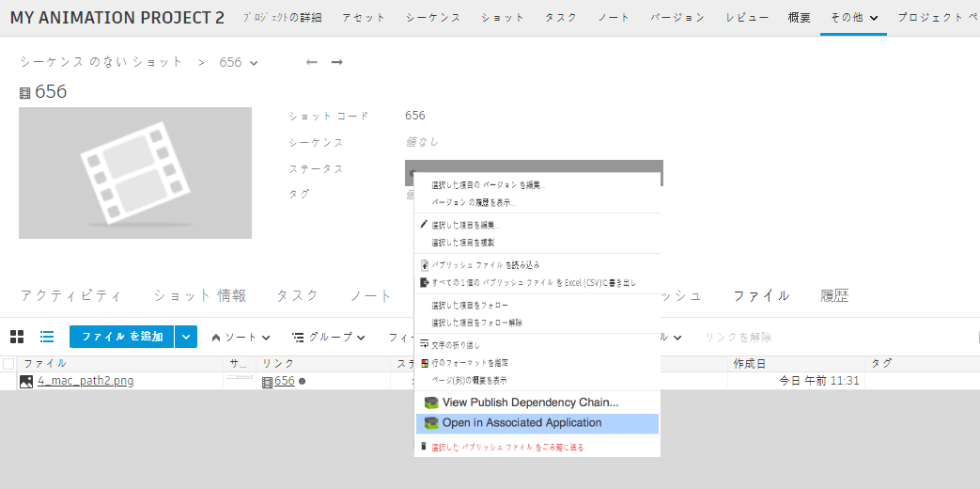Image resolution: width=980 pixels, height=489 pixels.
Task: Click the small thumbnail in file row
Action: (x=240, y=378)
